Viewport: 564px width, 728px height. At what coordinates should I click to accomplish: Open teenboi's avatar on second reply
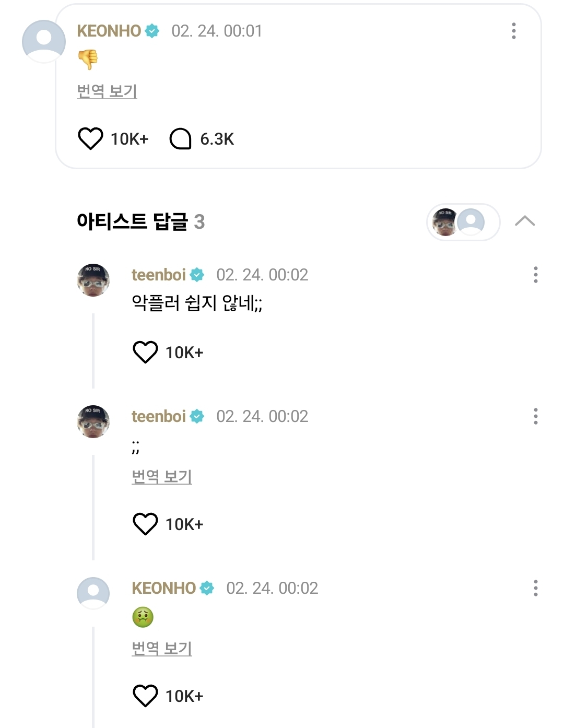[93, 421]
